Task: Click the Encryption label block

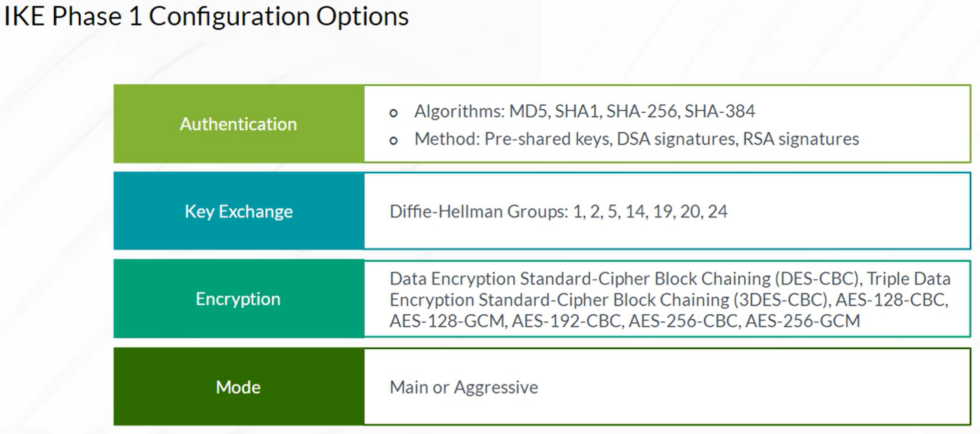Action: (239, 299)
